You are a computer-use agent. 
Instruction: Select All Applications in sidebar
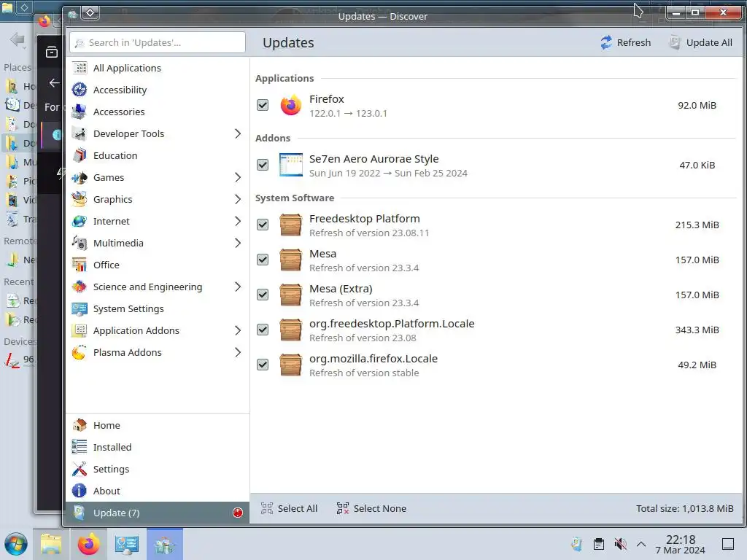pyautogui.click(x=158, y=68)
